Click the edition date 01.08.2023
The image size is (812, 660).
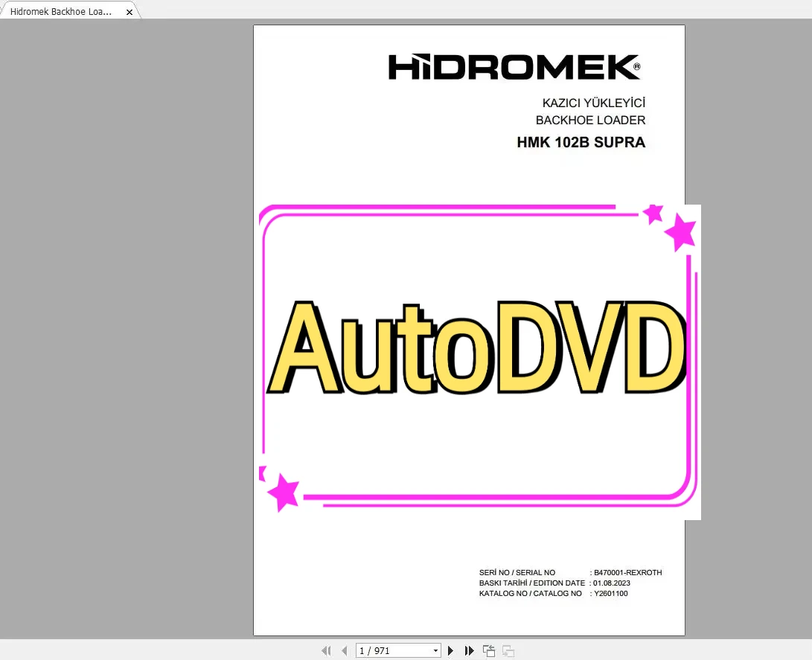tap(612, 583)
